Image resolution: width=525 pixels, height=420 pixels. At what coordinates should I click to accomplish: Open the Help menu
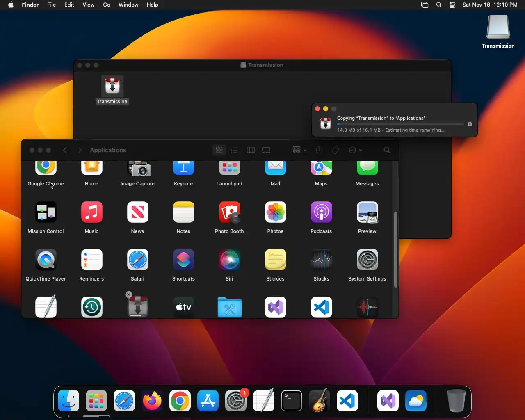(x=153, y=5)
